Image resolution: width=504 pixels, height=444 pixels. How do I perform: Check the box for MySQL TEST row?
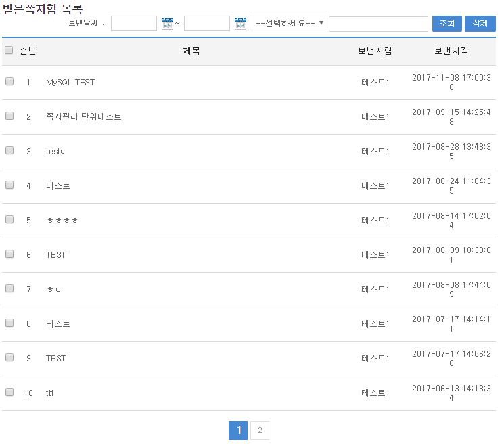(x=9, y=81)
